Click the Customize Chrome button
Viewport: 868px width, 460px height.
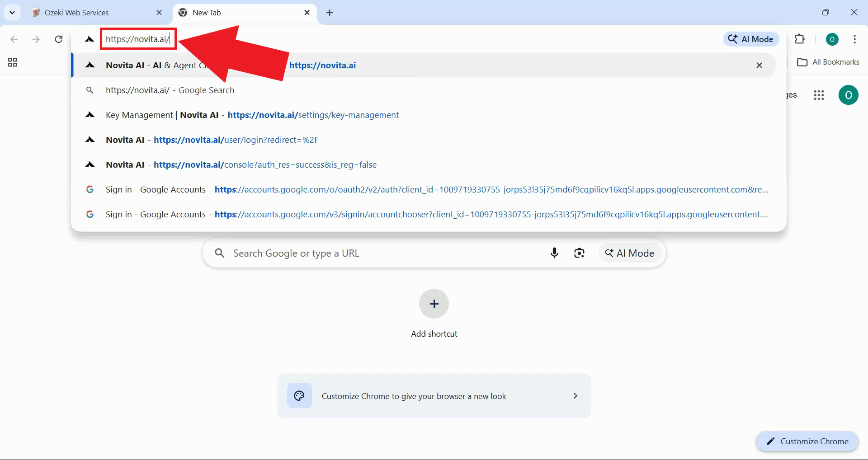tap(807, 441)
